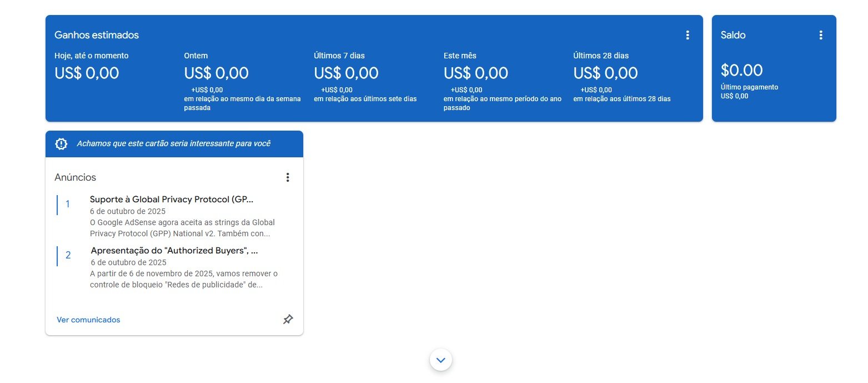Click the Último pagamento label

(749, 87)
